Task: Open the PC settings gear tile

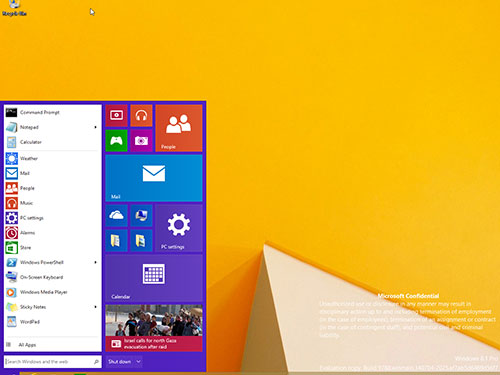Action: [x=179, y=228]
